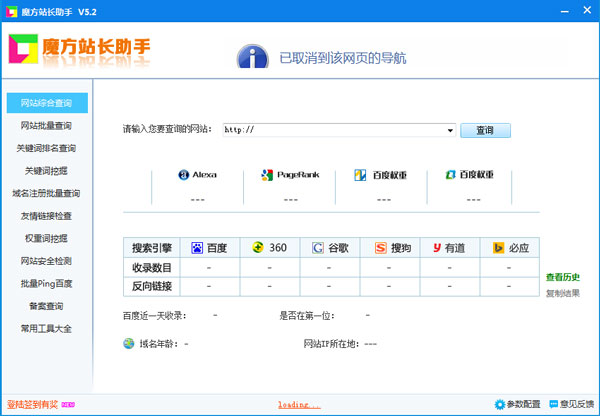Image resolution: width=600 pixels, height=416 pixels.
Task: Click the 必应 orange b icon
Action: (498, 248)
